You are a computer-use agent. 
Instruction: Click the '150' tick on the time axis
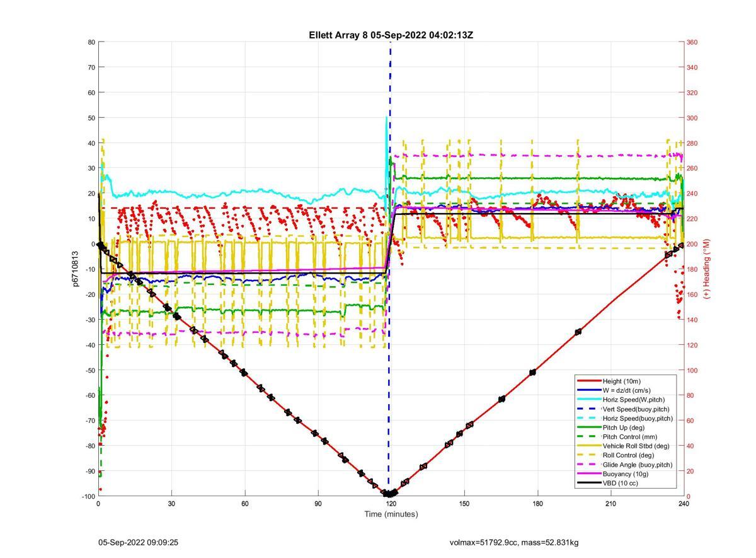(x=464, y=503)
